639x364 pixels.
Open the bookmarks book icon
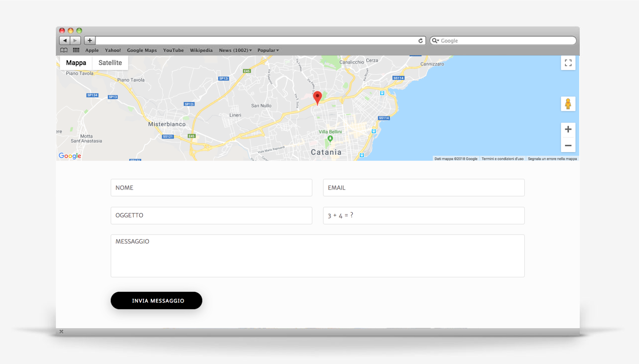[64, 50]
